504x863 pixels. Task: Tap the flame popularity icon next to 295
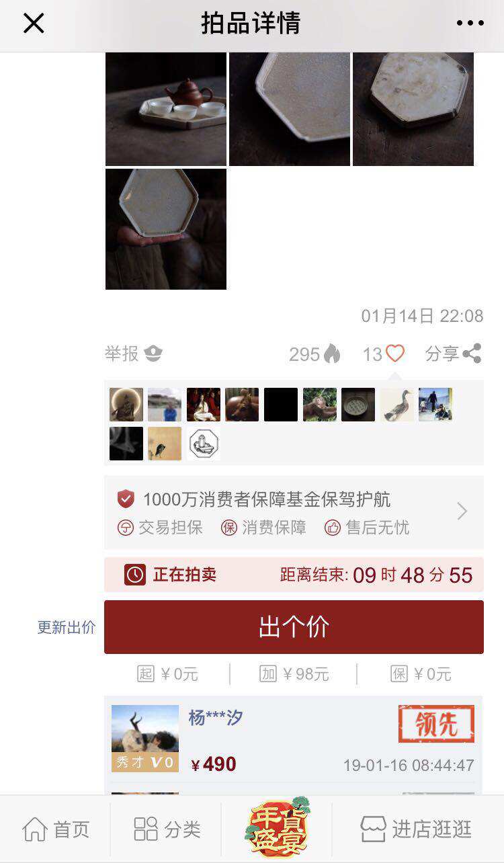tap(332, 354)
